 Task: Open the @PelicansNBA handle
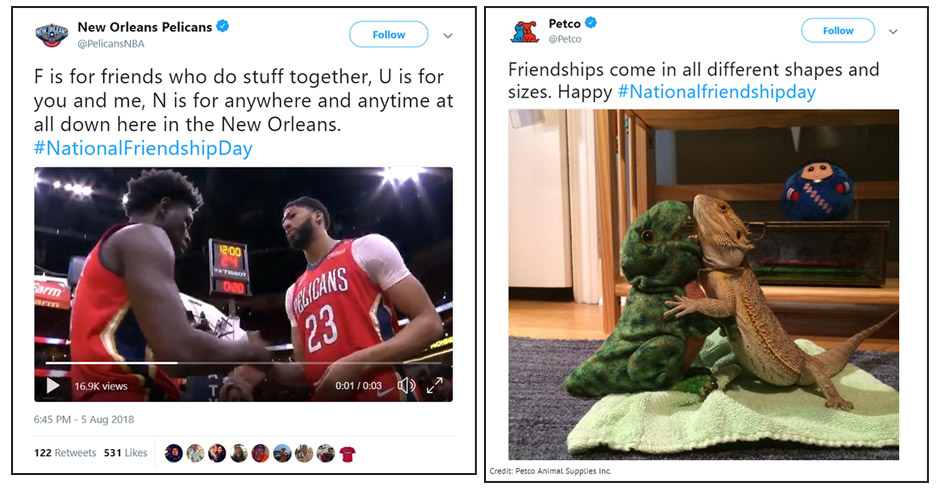tap(111, 43)
